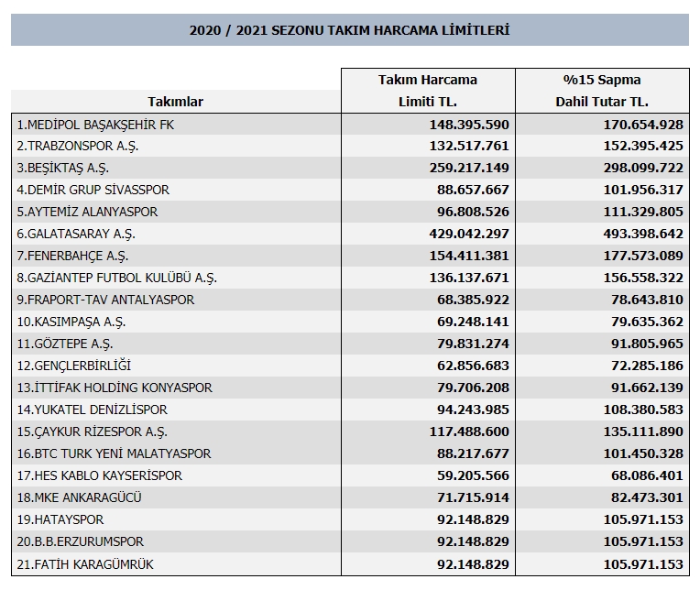Click team name '16.BTC TURK YENİ MALATYASPOR'
This screenshot has width=700, height=601.
pos(114,453)
